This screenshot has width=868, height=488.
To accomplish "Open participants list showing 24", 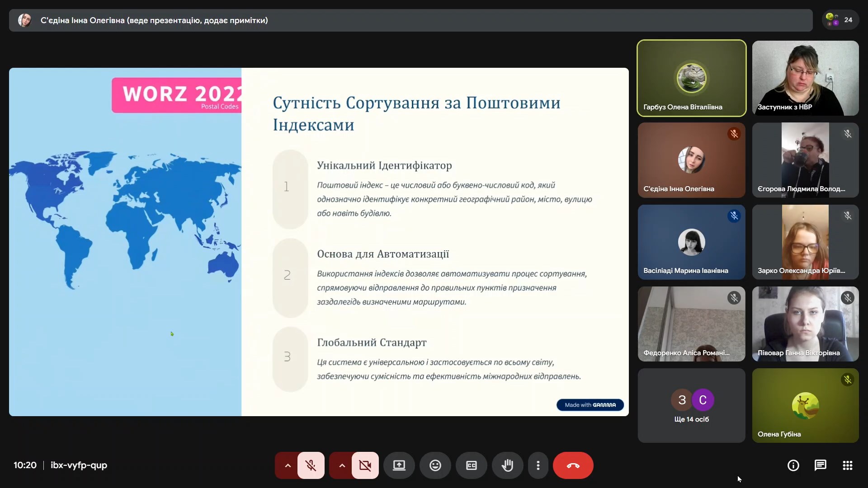I will (840, 20).
